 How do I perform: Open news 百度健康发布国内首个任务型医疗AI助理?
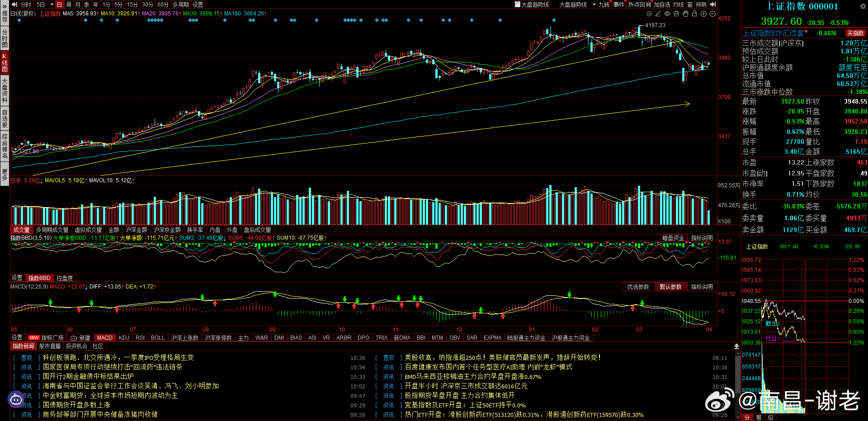[488, 367]
